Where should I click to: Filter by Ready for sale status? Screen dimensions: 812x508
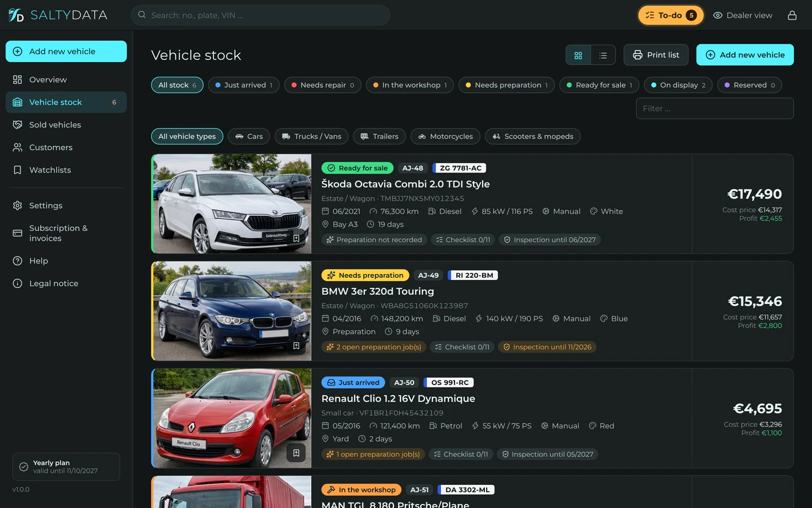[x=599, y=85]
